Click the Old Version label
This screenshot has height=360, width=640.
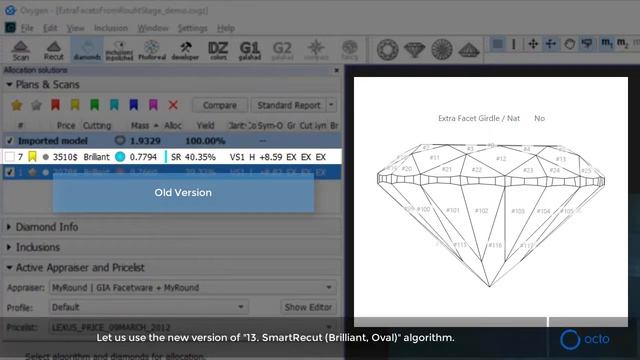point(183,193)
